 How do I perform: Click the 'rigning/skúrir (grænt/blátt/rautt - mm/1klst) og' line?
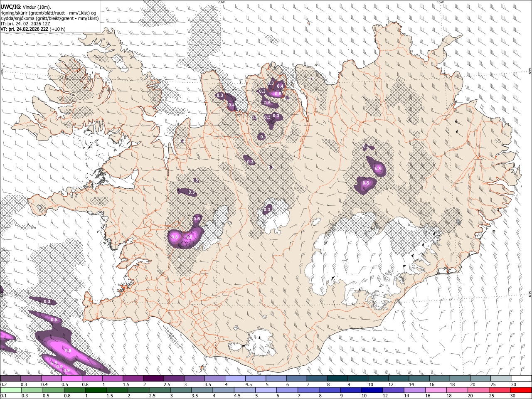(48, 13)
